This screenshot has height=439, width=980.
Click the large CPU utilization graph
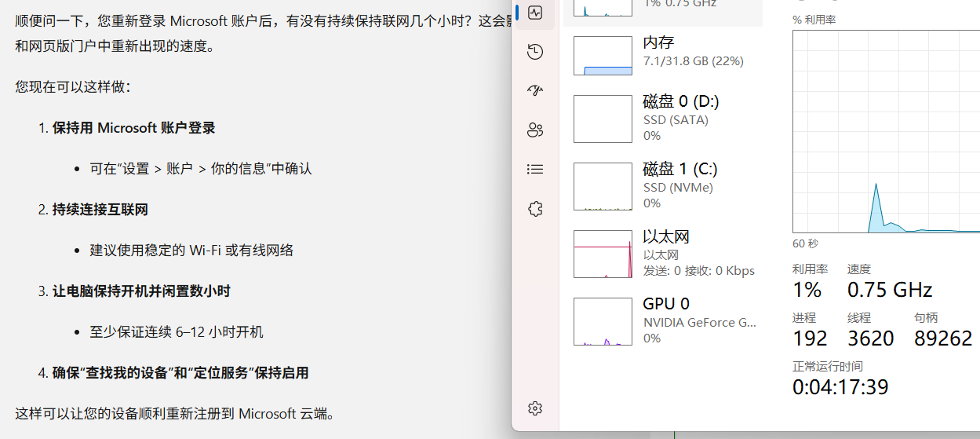[x=887, y=132]
